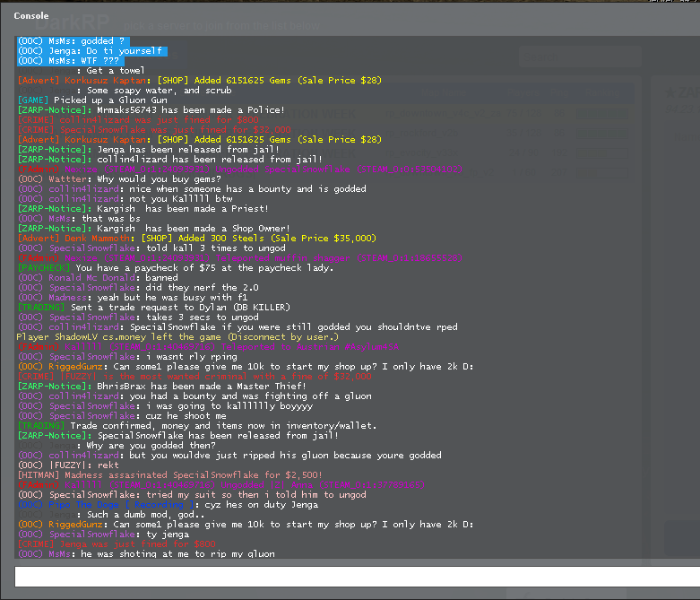Click FAdmin "Teleported muffin shagger" line
Viewport: 700px width, 600px height.
click(x=239, y=257)
